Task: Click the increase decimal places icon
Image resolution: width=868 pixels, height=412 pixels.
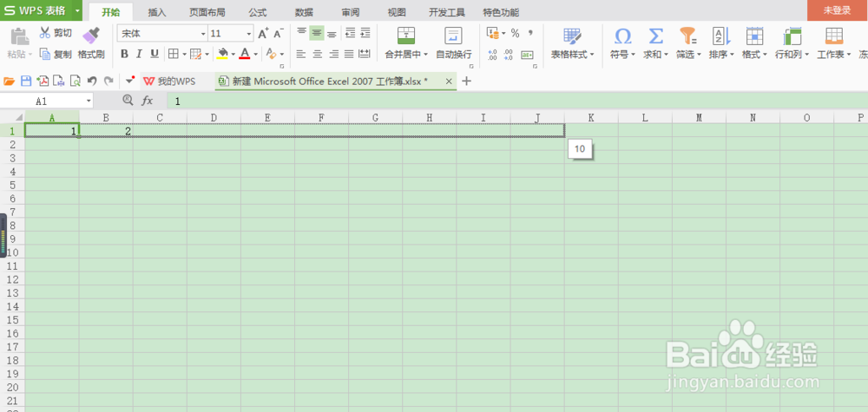Action: coord(493,54)
